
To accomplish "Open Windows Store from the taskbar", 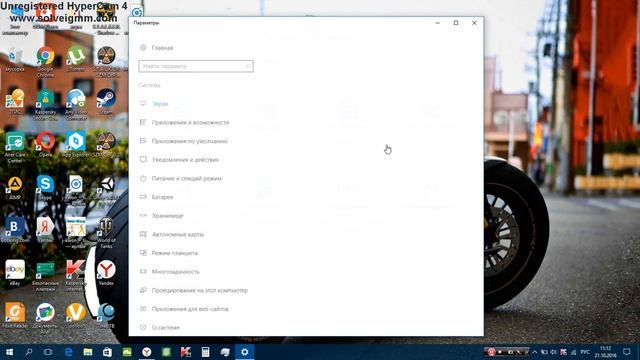I will click(x=107, y=352).
